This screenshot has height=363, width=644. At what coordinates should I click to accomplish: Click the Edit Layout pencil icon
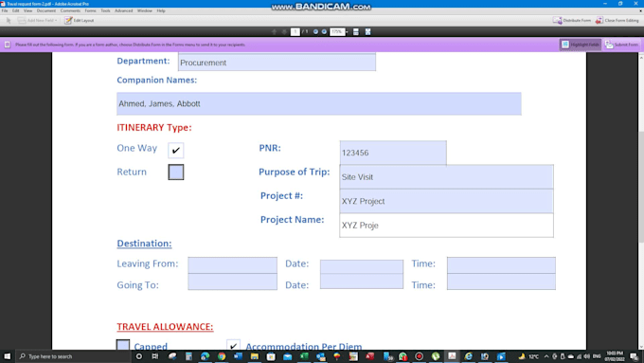[68, 20]
